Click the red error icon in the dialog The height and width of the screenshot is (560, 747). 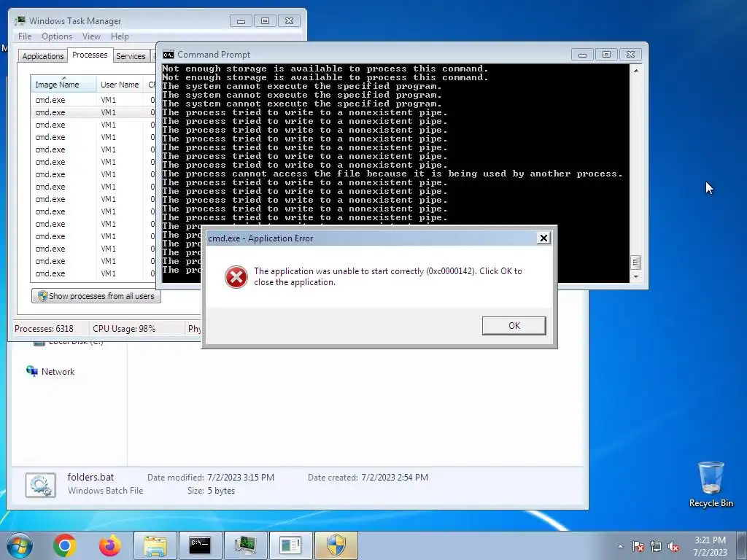pyautogui.click(x=236, y=276)
